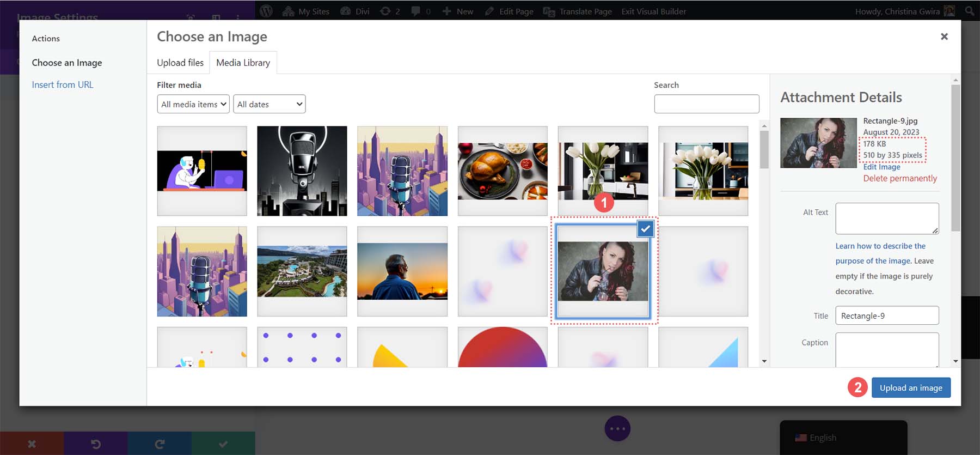
Task: Focus the Caption text area
Action: 887,350
